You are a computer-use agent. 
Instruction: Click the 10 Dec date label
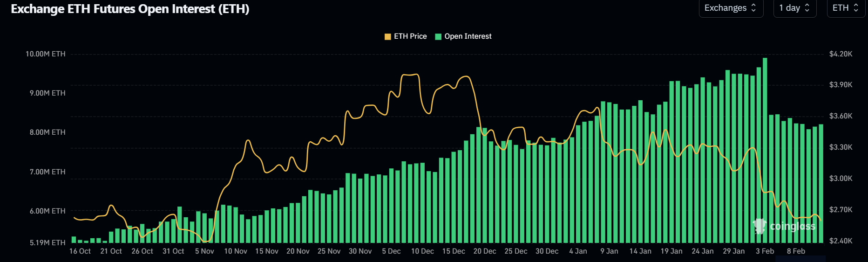[x=422, y=251]
